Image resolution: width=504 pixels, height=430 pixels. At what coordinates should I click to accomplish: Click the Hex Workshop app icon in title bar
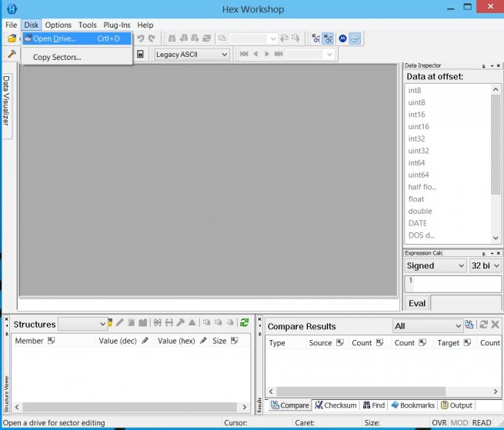click(x=12, y=8)
